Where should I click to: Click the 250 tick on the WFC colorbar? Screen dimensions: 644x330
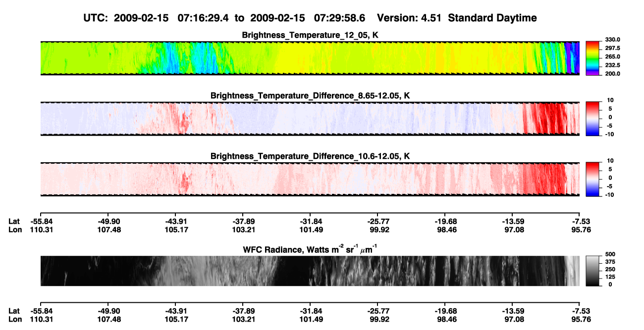[x=610, y=269]
